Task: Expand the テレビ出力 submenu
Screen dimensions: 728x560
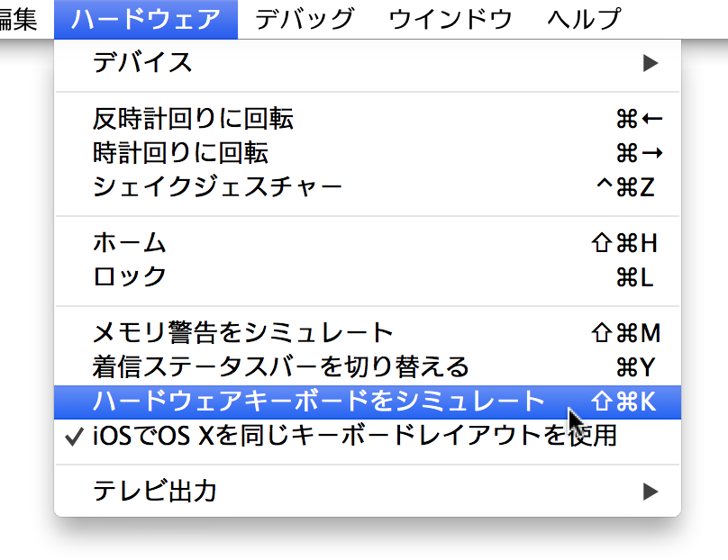Action: (368, 492)
